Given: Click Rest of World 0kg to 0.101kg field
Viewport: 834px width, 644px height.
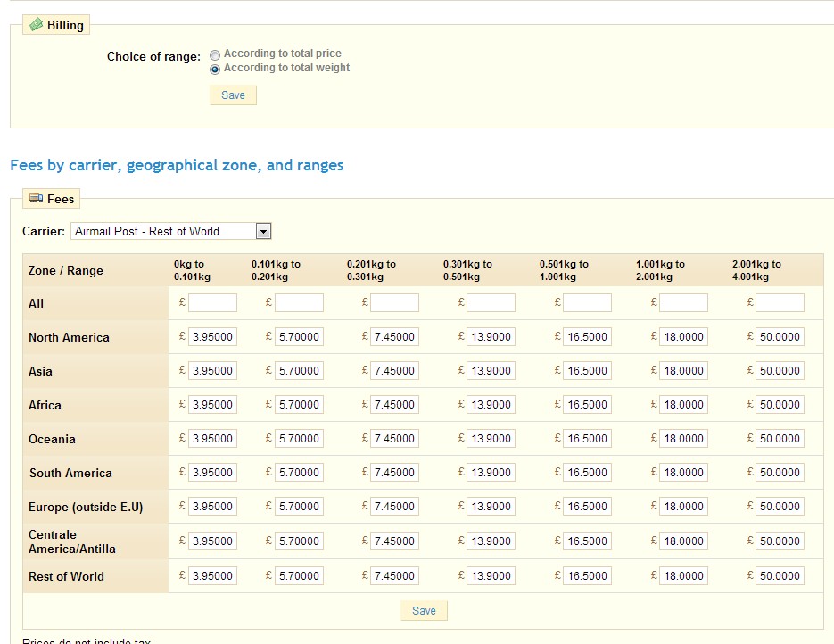Looking at the screenshot, I should click(x=212, y=576).
